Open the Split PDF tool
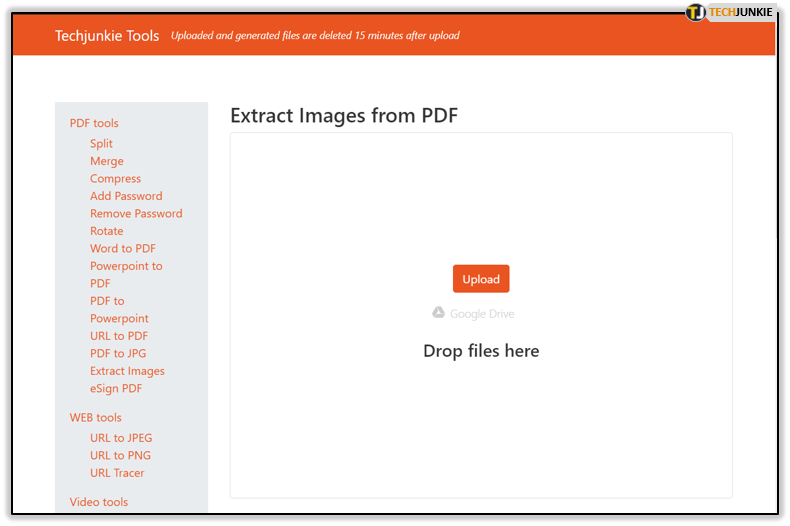Viewport: 790px width, 526px height. [101, 144]
